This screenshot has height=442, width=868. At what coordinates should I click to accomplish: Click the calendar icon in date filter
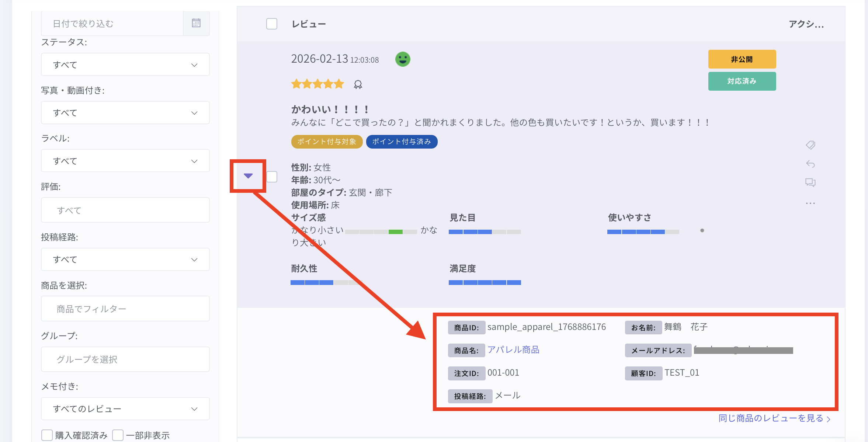point(196,23)
